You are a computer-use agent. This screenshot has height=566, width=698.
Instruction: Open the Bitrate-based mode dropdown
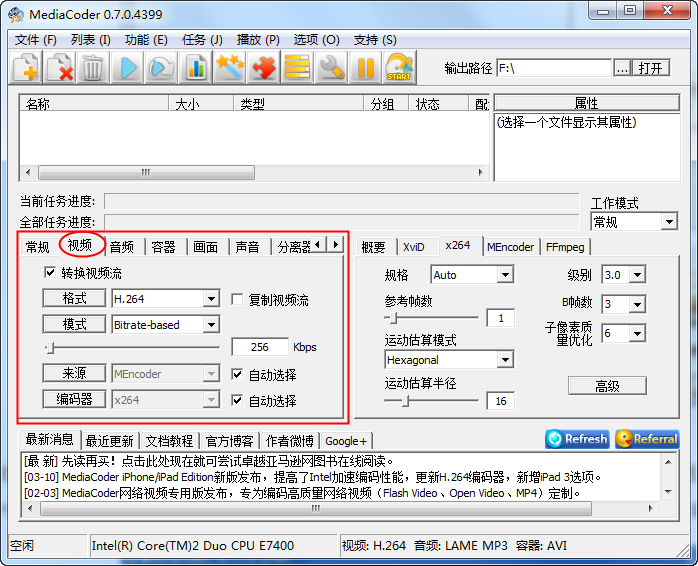(211, 325)
